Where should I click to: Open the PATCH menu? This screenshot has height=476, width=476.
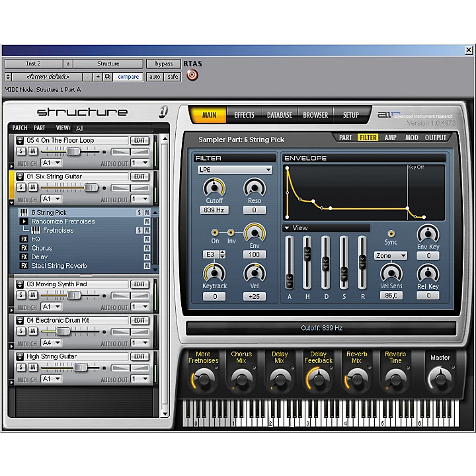[x=20, y=128]
